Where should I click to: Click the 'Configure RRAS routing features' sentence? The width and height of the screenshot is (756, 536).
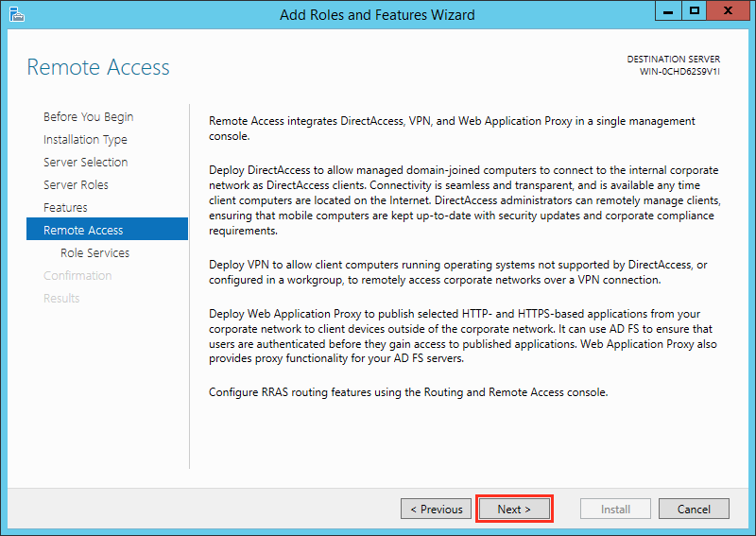[408, 392]
